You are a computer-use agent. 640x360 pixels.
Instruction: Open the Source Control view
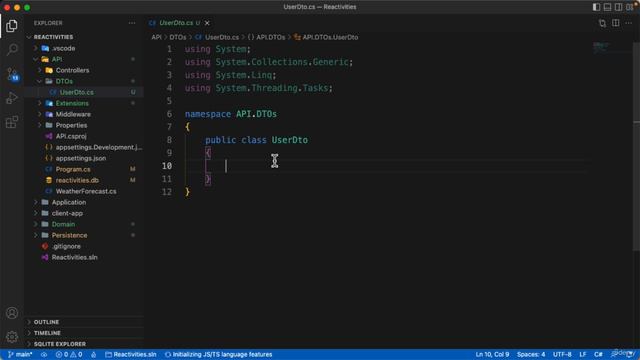(12, 74)
